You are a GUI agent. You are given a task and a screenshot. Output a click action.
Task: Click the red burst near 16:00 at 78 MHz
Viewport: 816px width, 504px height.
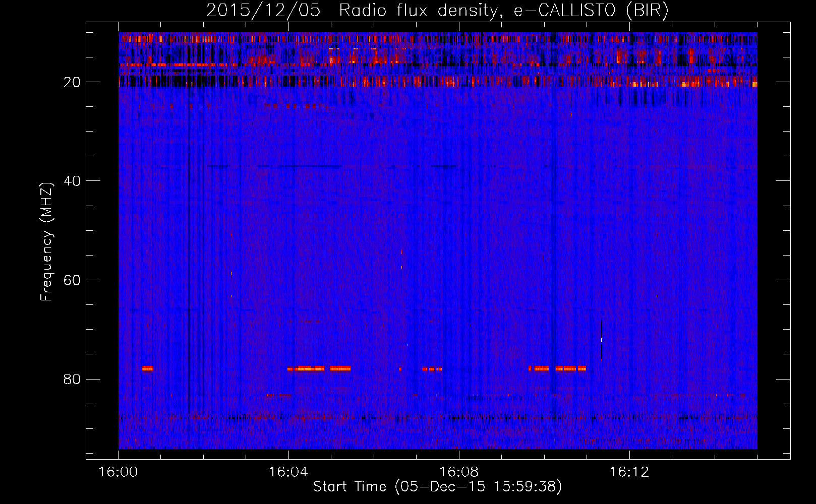coord(147,368)
